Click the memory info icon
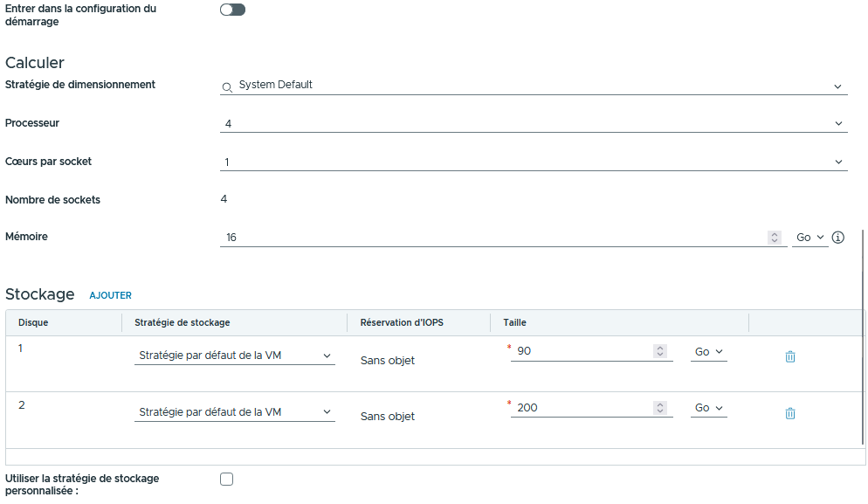 (x=838, y=238)
